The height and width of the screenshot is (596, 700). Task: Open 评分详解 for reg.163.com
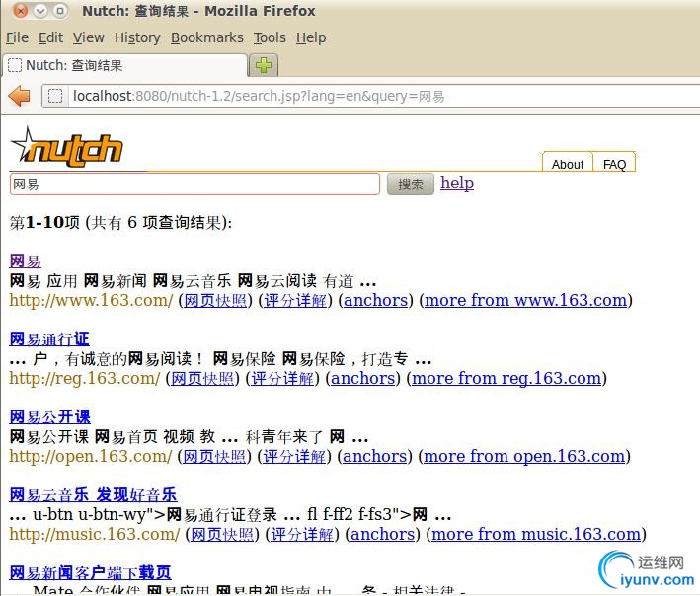pos(282,379)
